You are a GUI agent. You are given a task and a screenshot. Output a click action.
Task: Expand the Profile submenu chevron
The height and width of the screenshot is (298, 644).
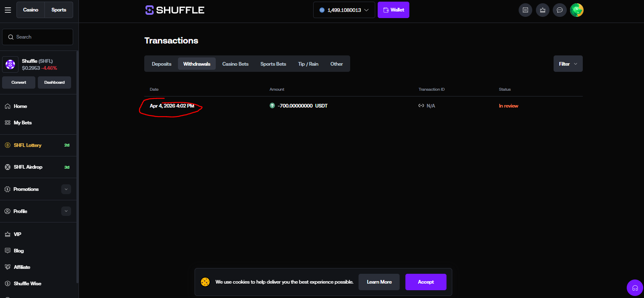(x=66, y=211)
